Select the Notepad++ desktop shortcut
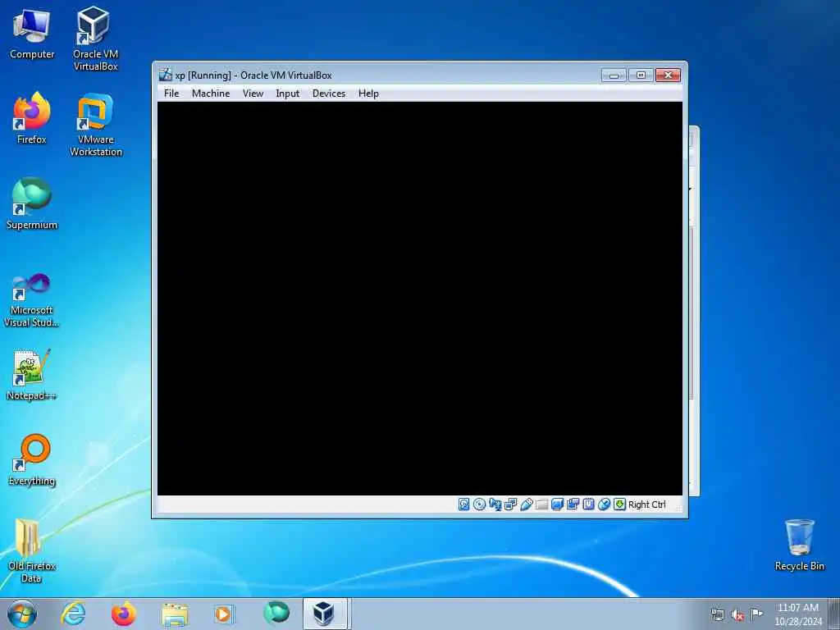Image resolution: width=840 pixels, height=630 pixels. [x=32, y=374]
